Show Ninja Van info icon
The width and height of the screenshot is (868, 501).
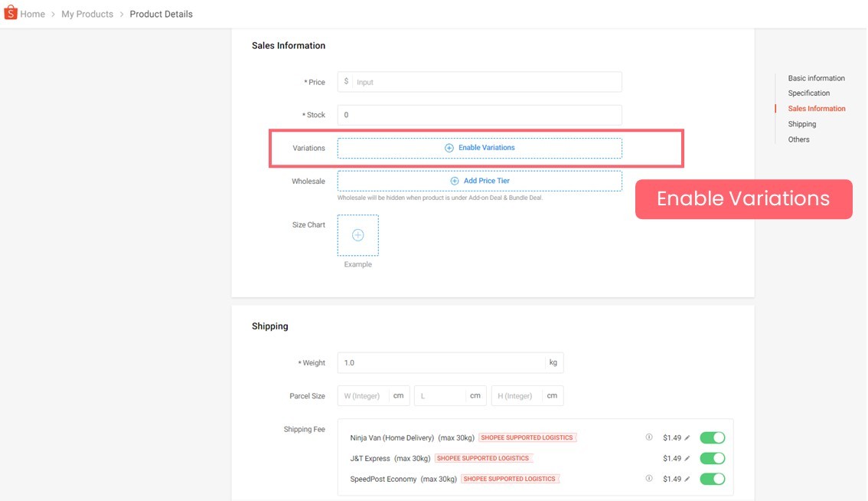coord(649,437)
